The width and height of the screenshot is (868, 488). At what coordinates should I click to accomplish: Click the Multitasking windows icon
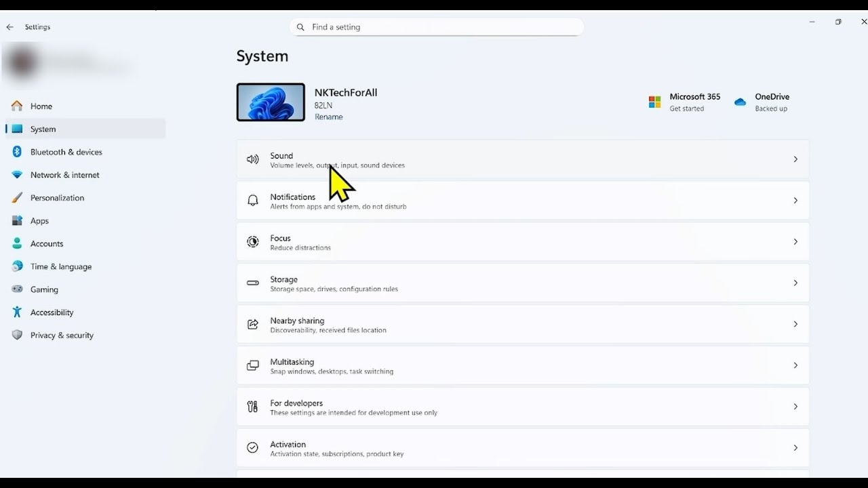253,365
